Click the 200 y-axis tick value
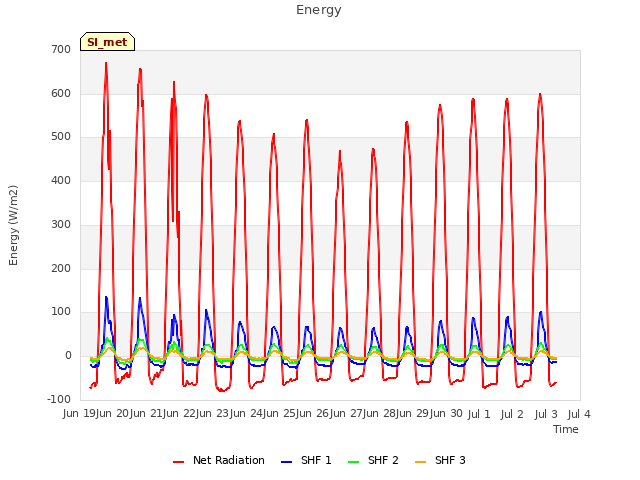The image size is (640, 480). tap(61, 269)
